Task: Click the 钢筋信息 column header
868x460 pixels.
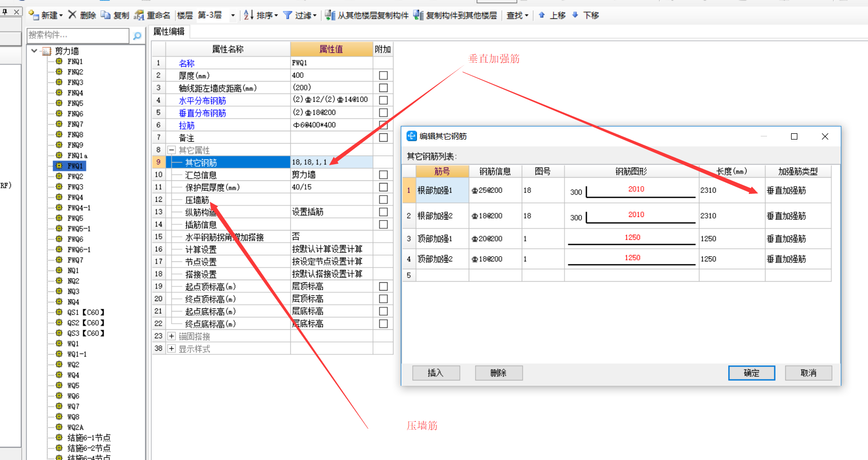Action: tap(495, 171)
